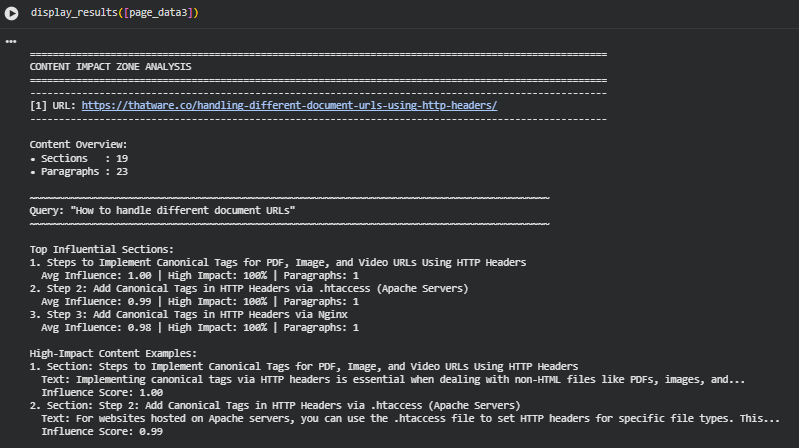Click the text starting 'For websites hosted on Apache'
The width and height of the screenshot is (799, 448).
(x=410, y=419)
